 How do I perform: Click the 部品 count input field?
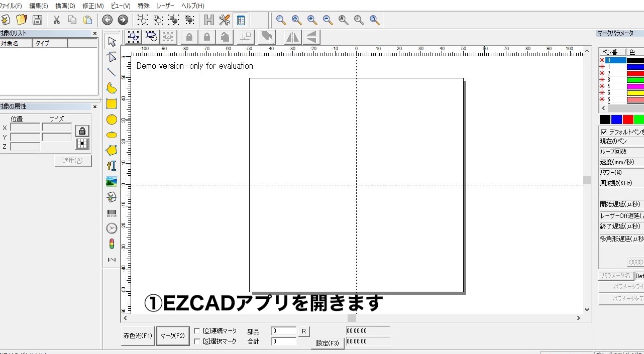tap(284, 331)
